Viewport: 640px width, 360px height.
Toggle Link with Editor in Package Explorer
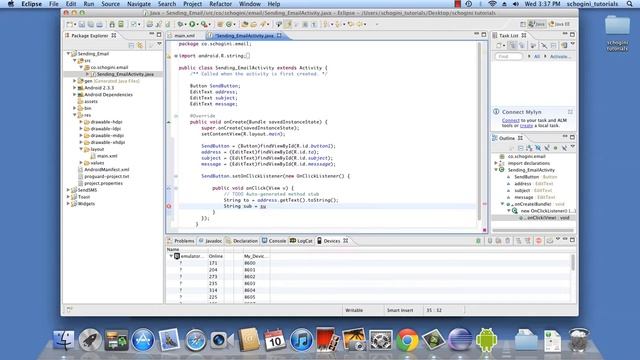(140, 45)
